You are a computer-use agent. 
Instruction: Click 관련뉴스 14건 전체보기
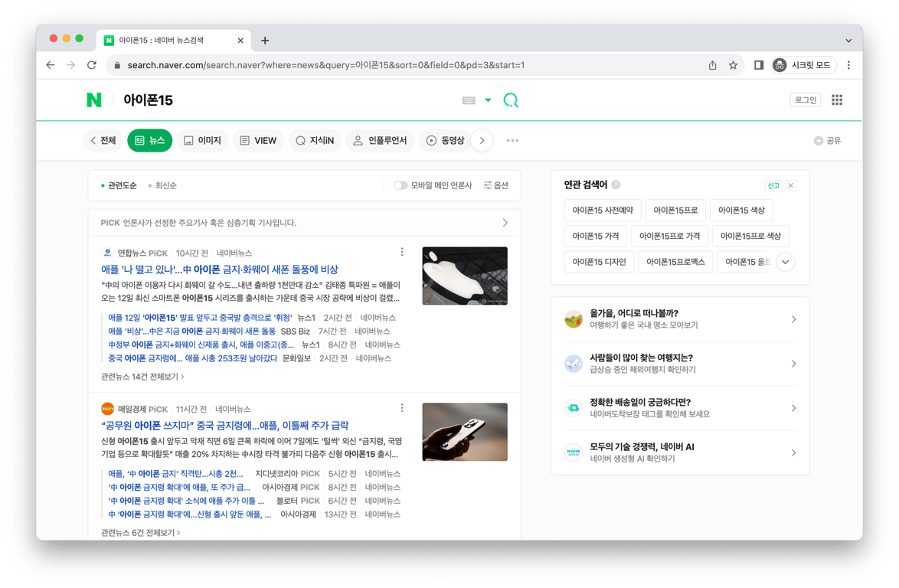coord(142,377)
